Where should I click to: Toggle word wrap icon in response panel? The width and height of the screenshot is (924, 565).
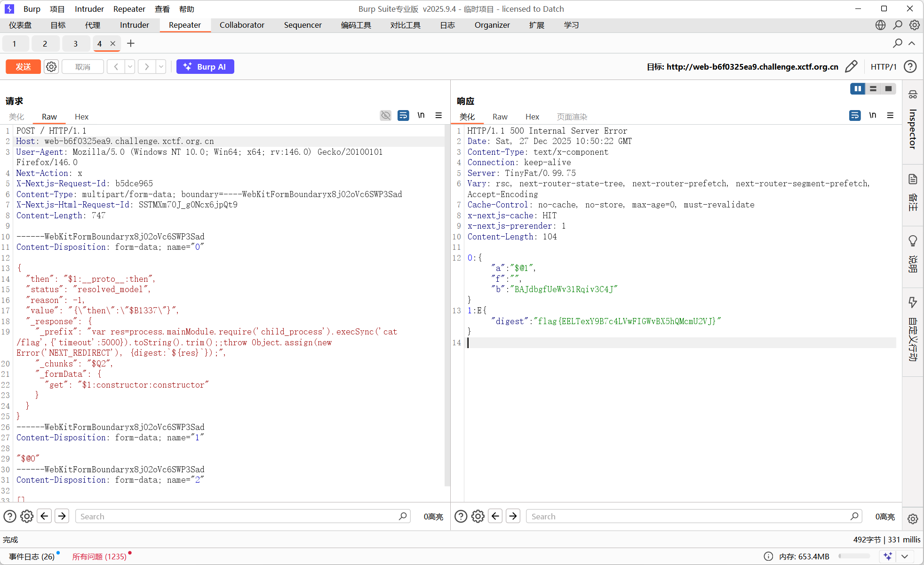(x=855, y=115)
